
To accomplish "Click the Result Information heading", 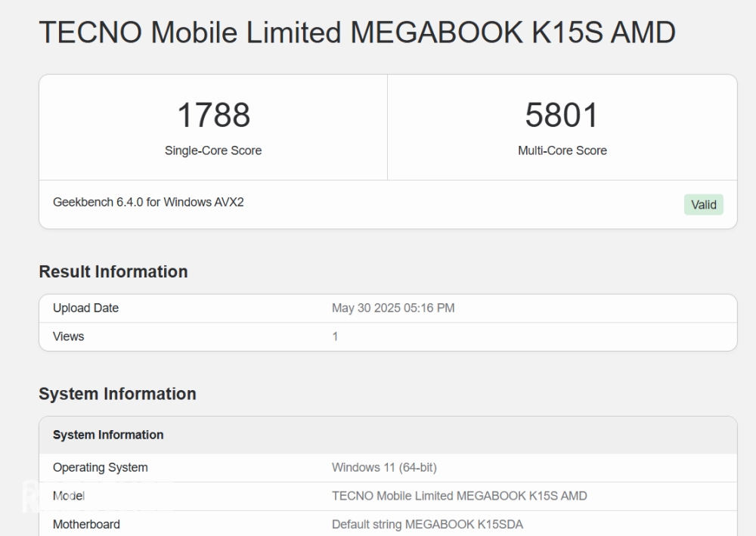I will (x=113, y=272).
